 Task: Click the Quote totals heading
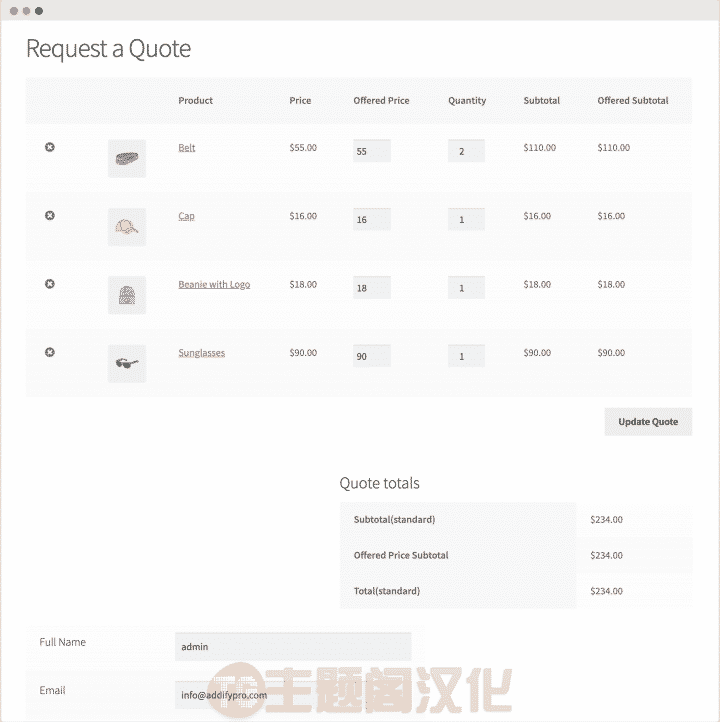(x=379, y=483)
